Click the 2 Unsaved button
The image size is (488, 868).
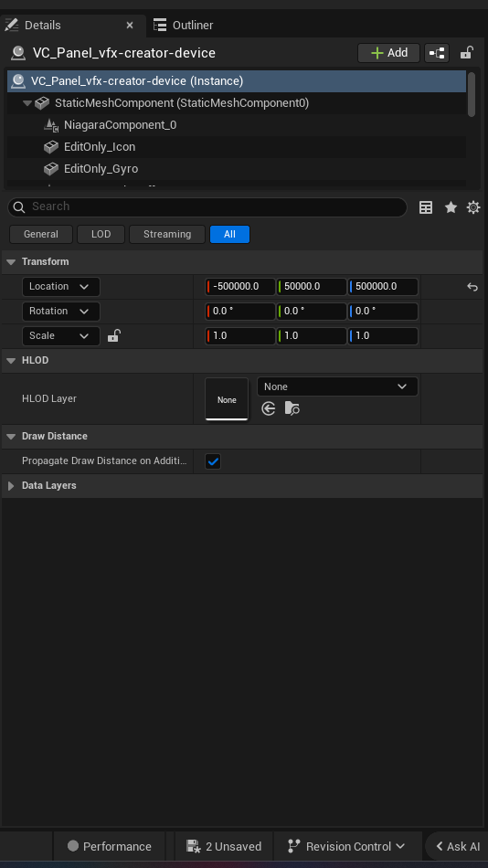pos(224,846)
